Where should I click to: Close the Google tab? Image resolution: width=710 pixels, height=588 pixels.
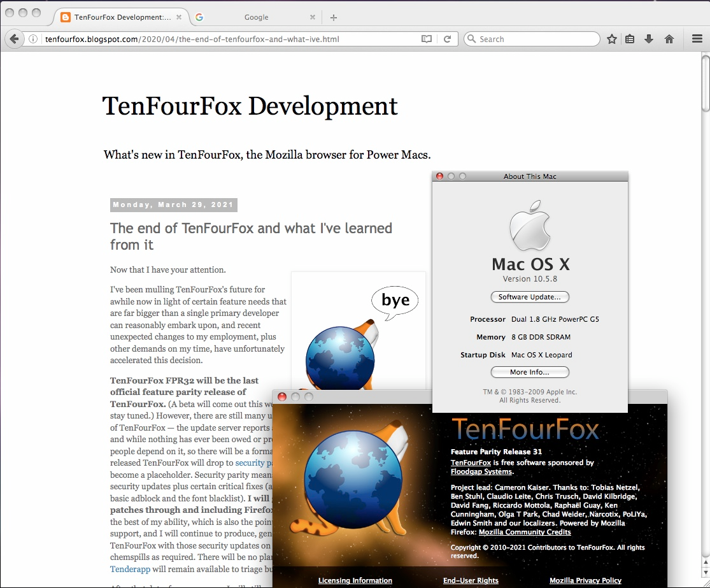[313, 17]
